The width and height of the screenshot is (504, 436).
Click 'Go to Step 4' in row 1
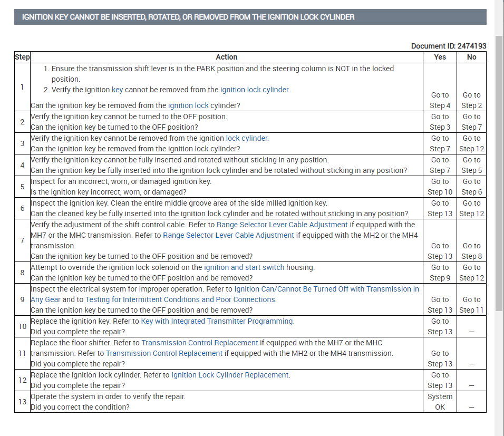[x=440, y=100]
